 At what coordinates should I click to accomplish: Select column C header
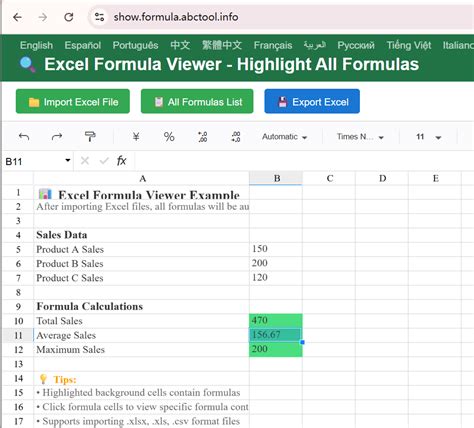(x=329, y=178)
